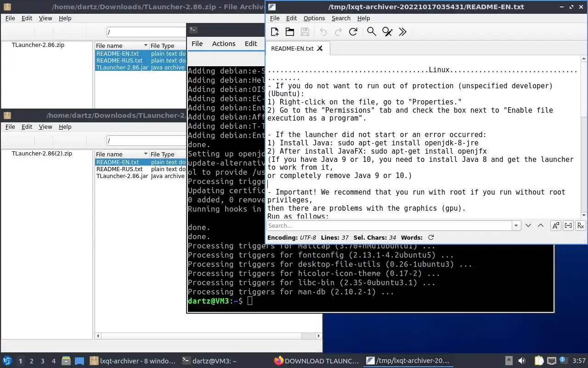The image size is (588, 368).
Task: Switch to Firefox DOWNLOAD TLAUNCHER taskbar entry
Action: (317, 361)
